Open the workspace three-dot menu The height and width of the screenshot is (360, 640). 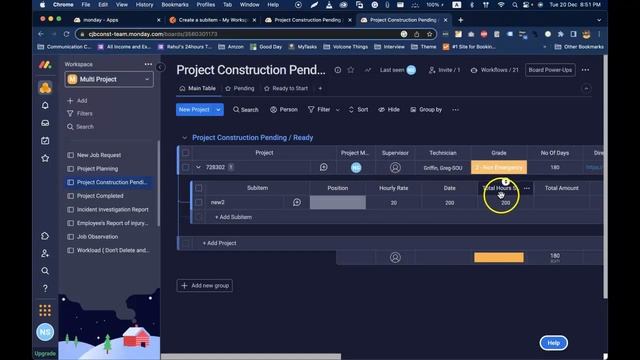pos(148,64)
